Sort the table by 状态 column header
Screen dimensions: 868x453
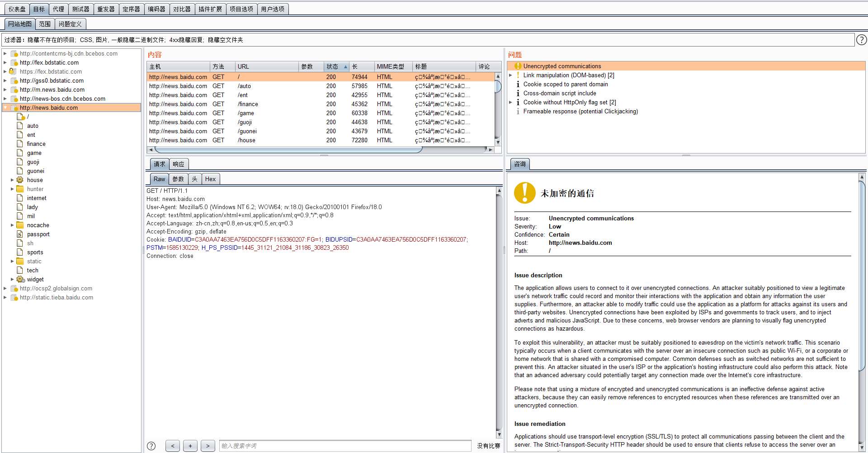(336, 66)
